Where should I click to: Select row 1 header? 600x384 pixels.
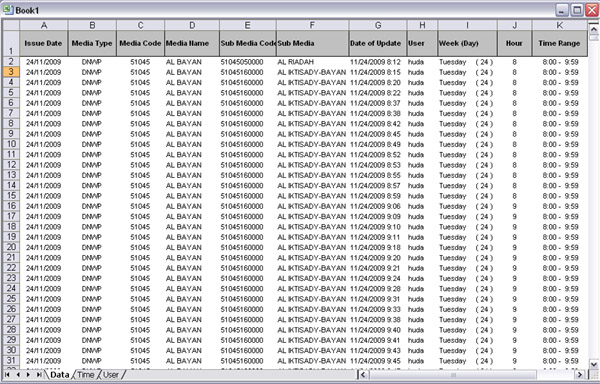click(x=11, y=43)
